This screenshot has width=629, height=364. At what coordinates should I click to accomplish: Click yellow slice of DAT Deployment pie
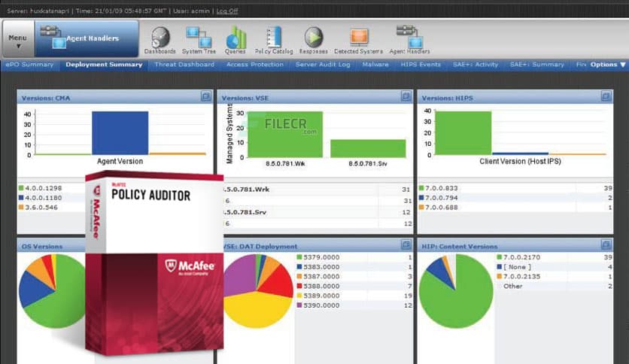(257, 311)
